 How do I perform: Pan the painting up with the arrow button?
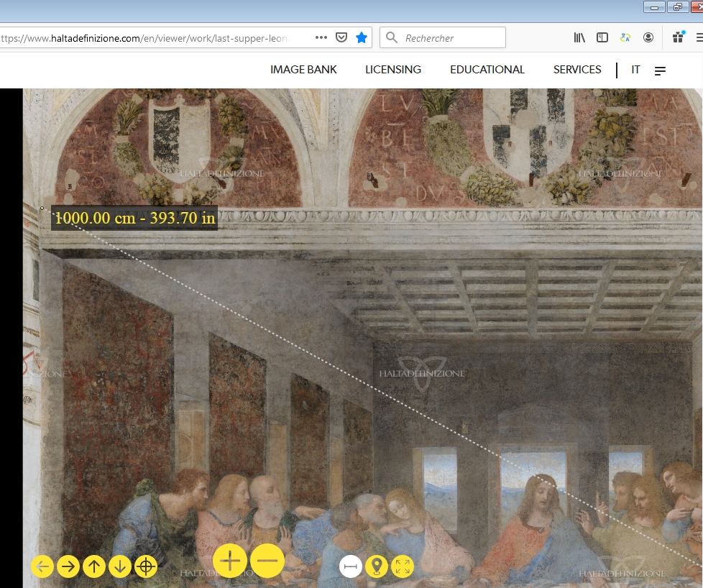pyautogui.click(x=94, y=566)
